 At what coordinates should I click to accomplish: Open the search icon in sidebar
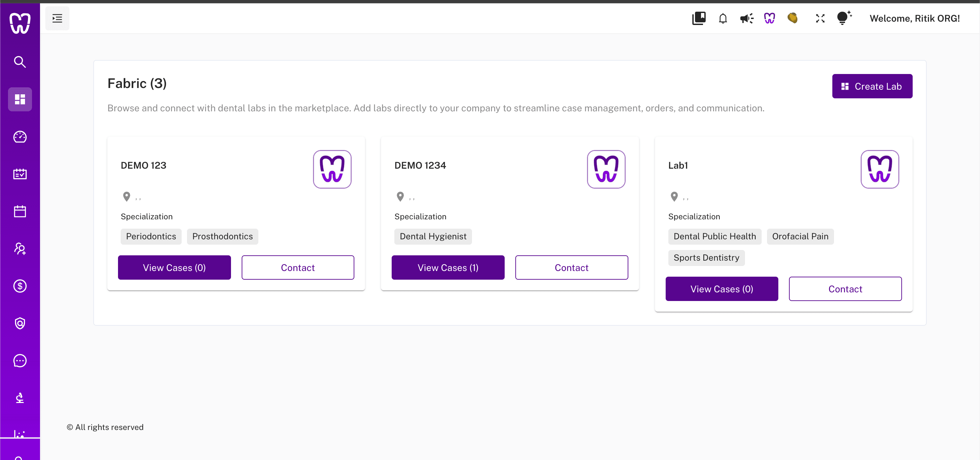pos(20,62)
